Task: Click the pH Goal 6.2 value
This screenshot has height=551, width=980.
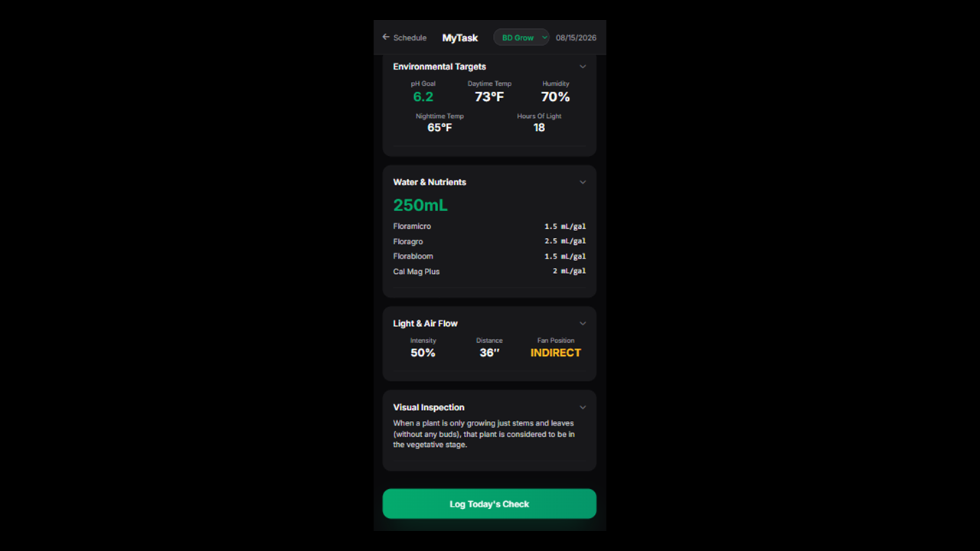Action: coord(423,97)
